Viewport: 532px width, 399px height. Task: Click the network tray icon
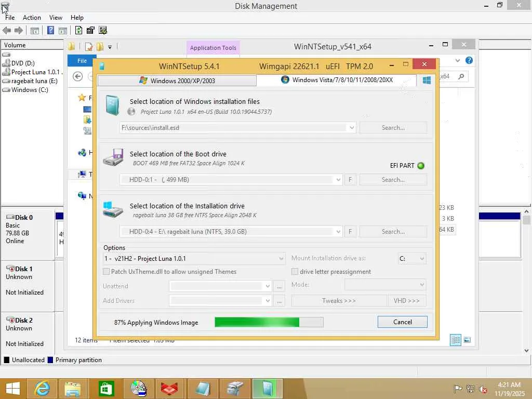[471, 389]
